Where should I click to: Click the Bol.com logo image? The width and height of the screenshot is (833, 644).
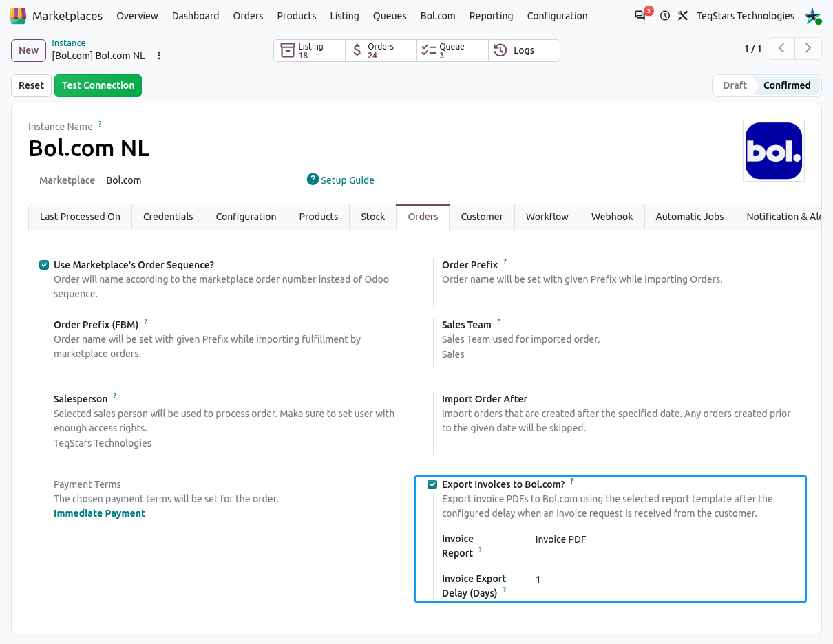774,151
